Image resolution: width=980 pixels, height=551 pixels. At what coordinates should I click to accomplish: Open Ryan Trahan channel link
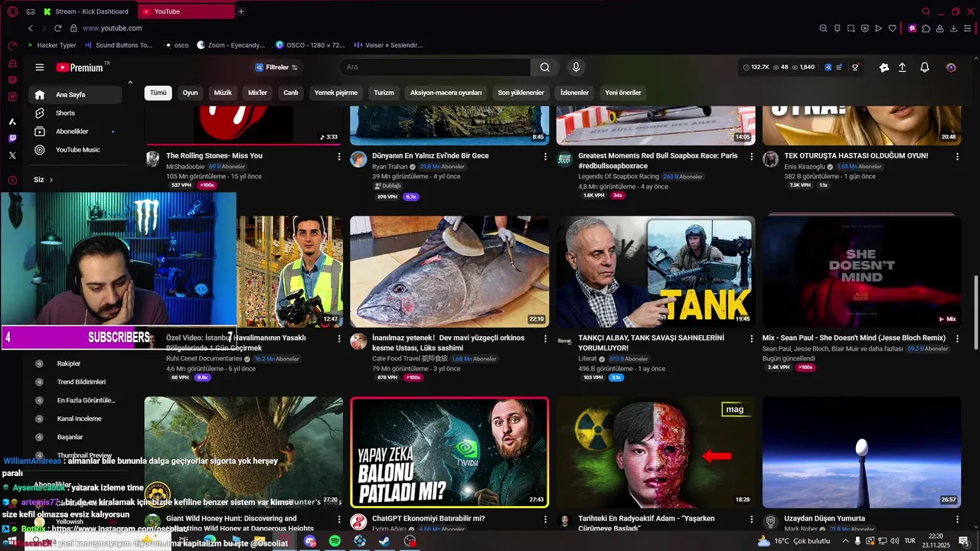pos(390,167)
